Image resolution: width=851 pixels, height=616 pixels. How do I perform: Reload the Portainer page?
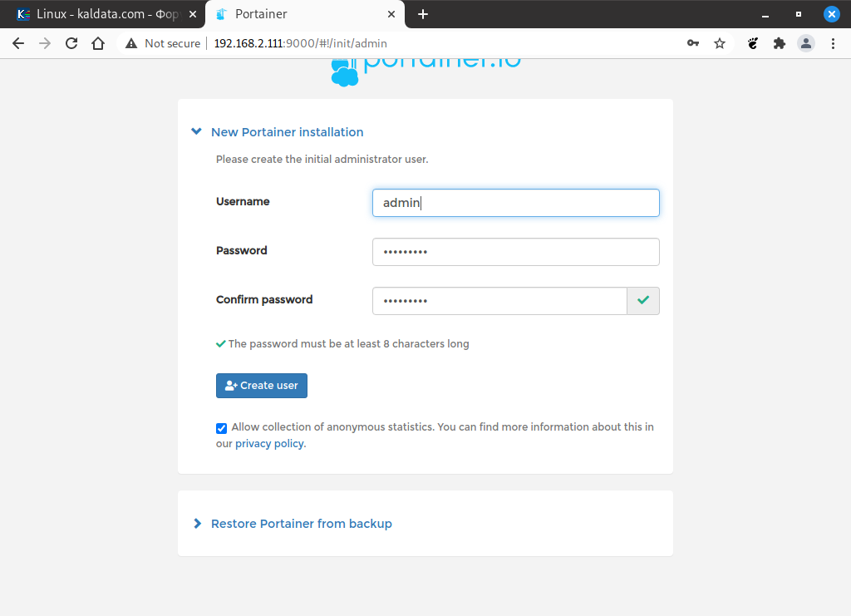click(x=71, y=43)
